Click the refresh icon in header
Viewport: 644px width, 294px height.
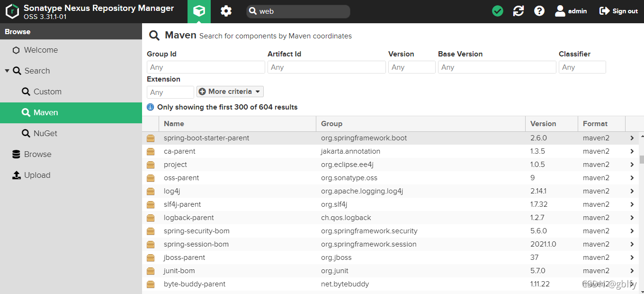(519, 11)
